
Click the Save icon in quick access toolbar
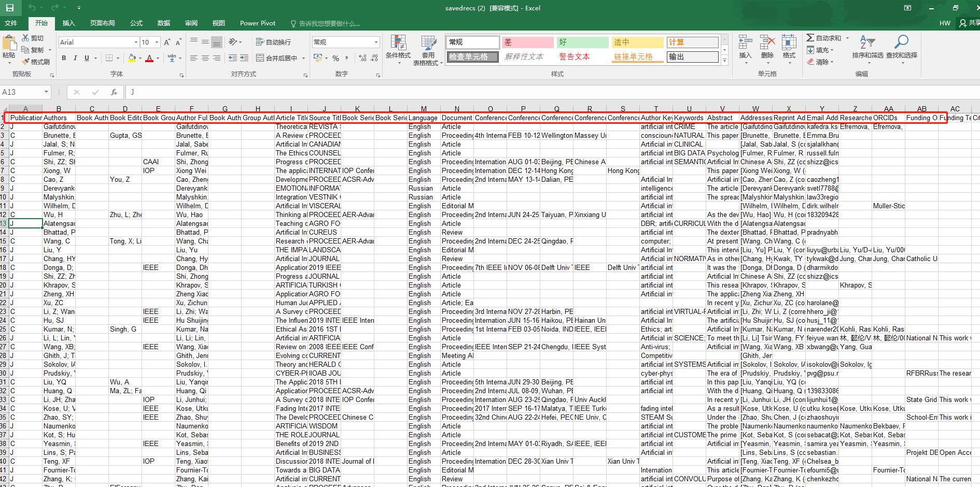(10, 8)
